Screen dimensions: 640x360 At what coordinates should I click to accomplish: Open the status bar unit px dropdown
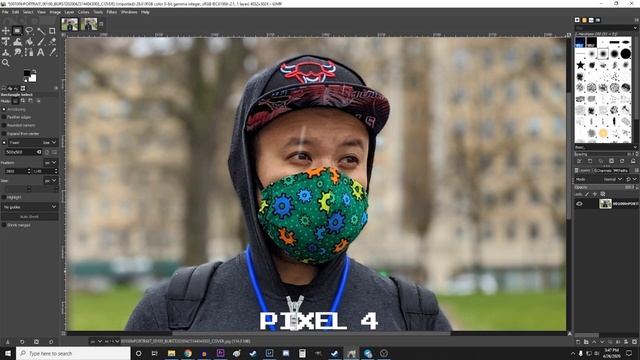click(96, 341)
